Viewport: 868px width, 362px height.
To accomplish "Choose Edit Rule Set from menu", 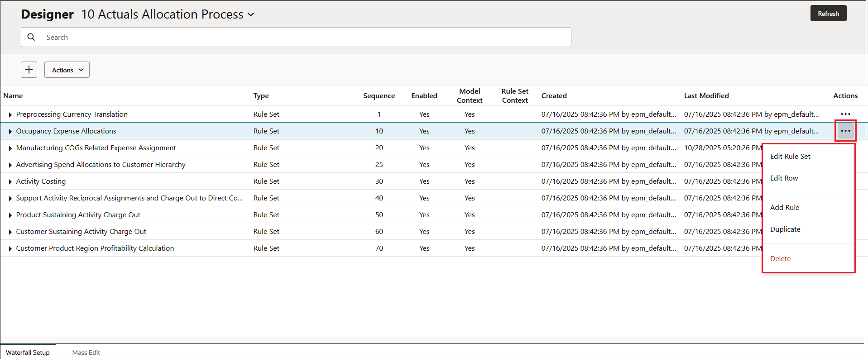I will click(x=790, y=156).
